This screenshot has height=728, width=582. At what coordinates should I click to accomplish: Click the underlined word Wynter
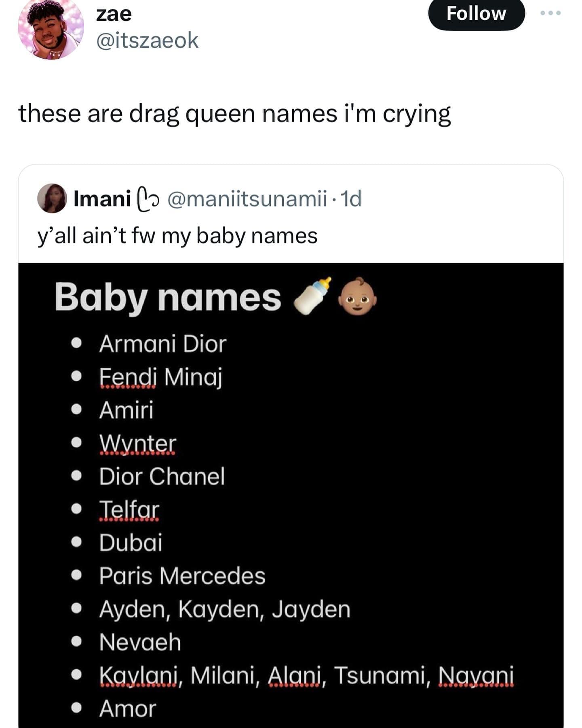coord(138,443)
